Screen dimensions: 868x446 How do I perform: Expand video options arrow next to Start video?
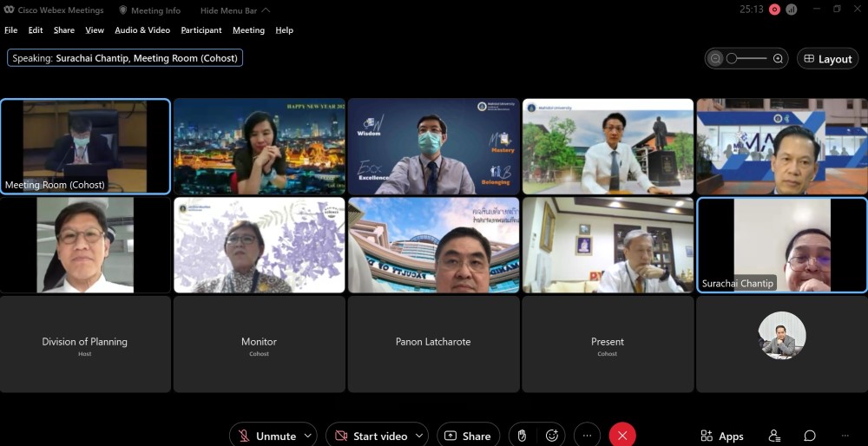click(x=420, y=436)
